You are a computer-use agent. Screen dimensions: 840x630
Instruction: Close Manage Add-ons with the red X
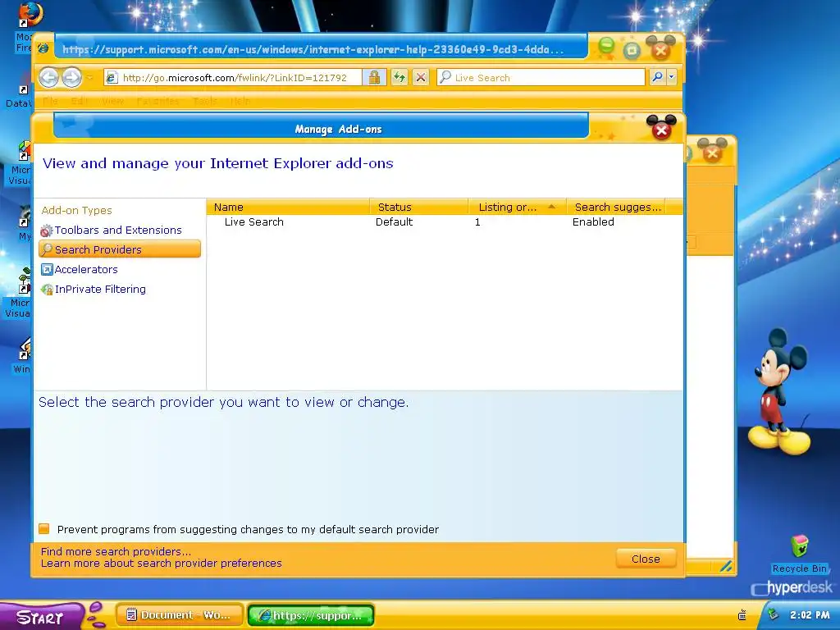pyautogui.click(x=662, y=130)
